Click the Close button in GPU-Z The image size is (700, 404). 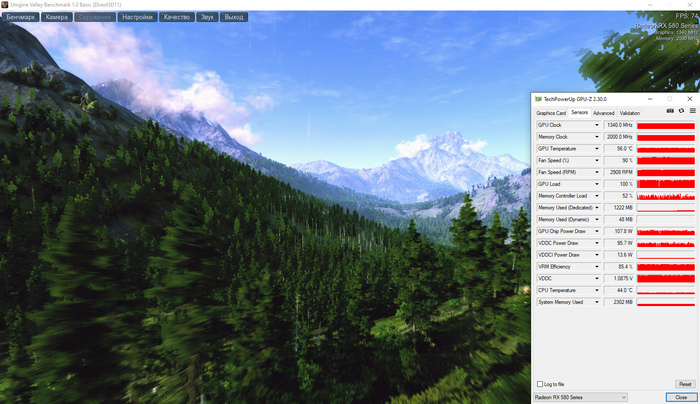(x=681, y=397)
